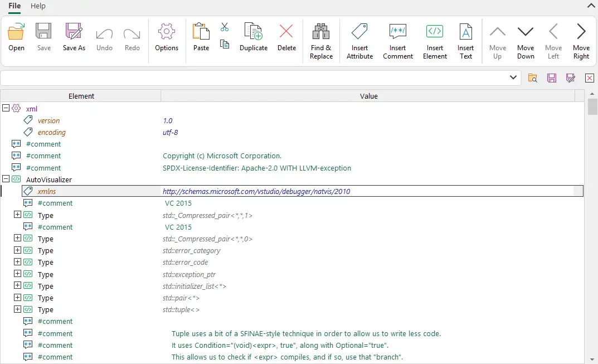Expand Type std::error_category node
598x364 pixels.
coord(17,250)
